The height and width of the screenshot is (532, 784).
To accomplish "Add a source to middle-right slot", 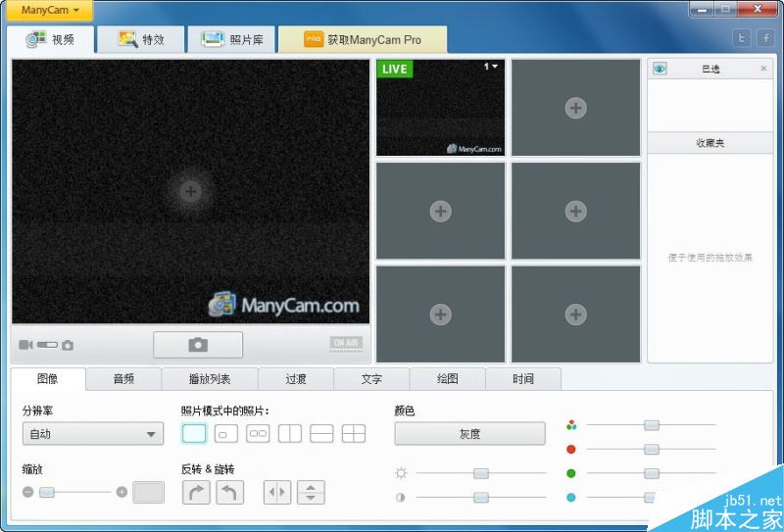I will click(575, 211).
